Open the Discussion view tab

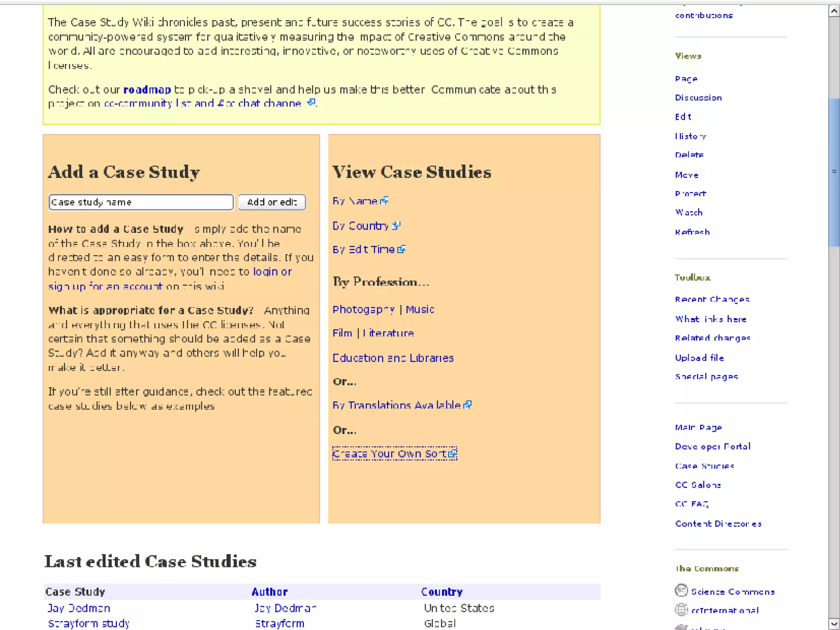[x=698, y=98]
